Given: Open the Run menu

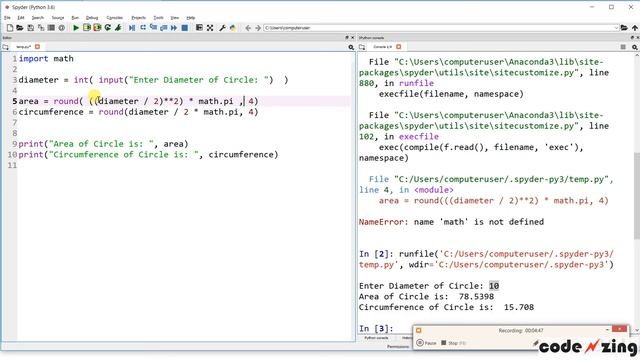Looking at the screenshot, I should point(75,18).
